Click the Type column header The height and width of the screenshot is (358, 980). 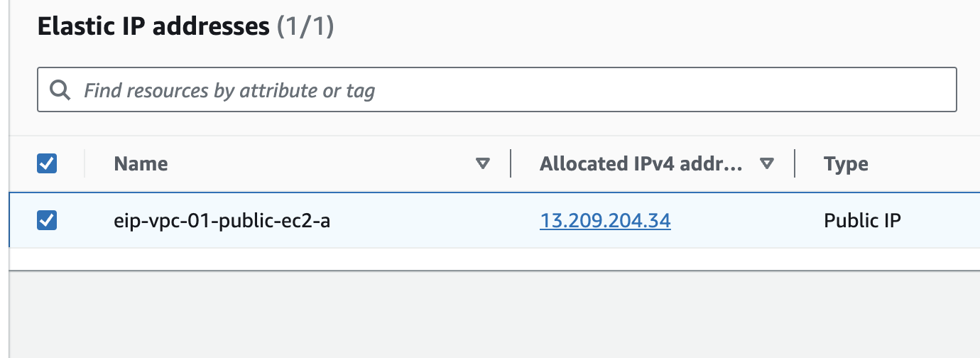(x=846, y=164)
